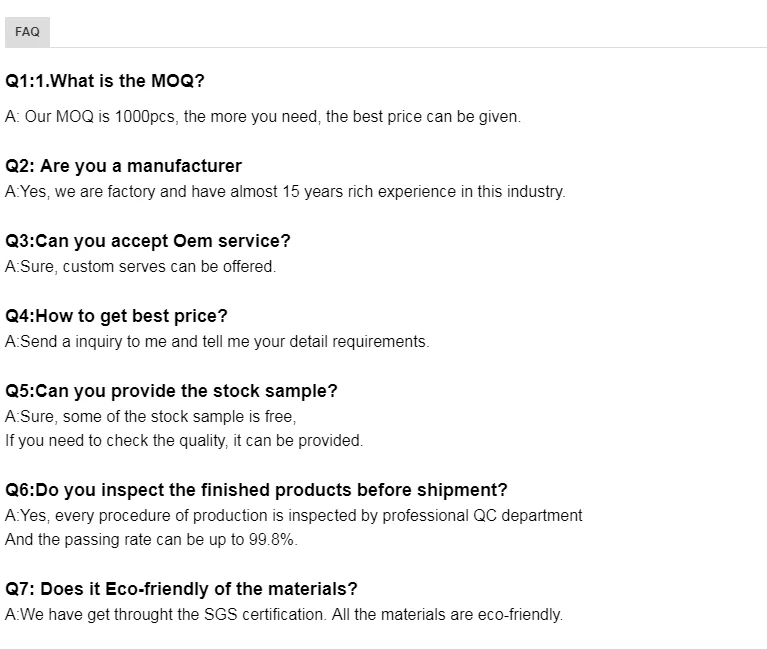Click the answer about MOQ 1000pcs
Screen dimensions: 767x649
coord(263,116)
